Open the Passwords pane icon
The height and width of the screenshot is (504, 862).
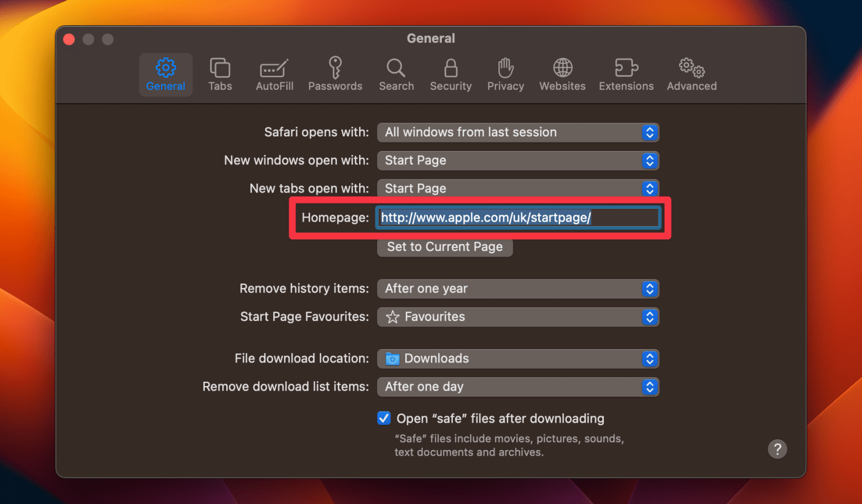tap(335, 74)
